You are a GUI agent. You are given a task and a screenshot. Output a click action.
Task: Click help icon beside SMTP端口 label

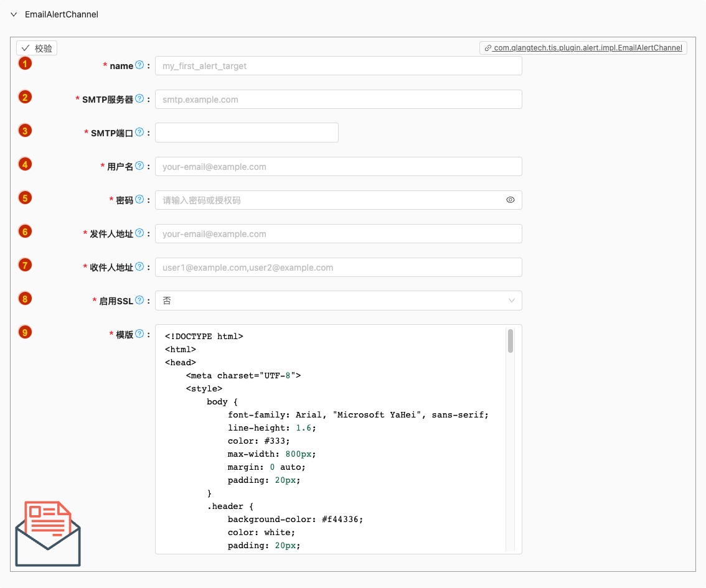139,133
